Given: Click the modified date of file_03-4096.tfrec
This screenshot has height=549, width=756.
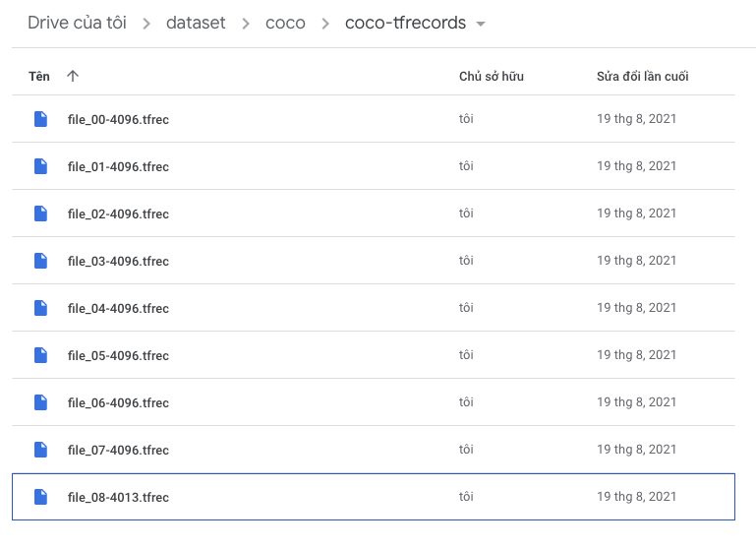Looking at the screenshot, I should 636,261.
